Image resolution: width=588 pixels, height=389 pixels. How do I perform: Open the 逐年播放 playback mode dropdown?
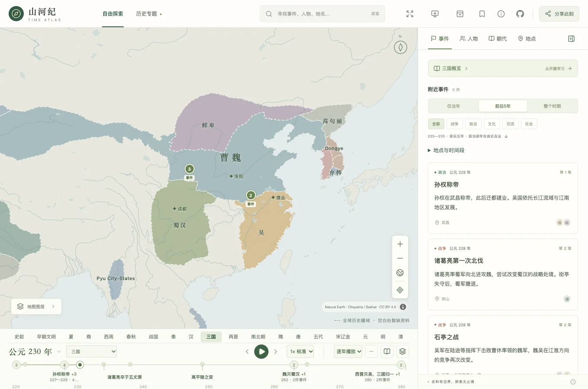[348, 351]
